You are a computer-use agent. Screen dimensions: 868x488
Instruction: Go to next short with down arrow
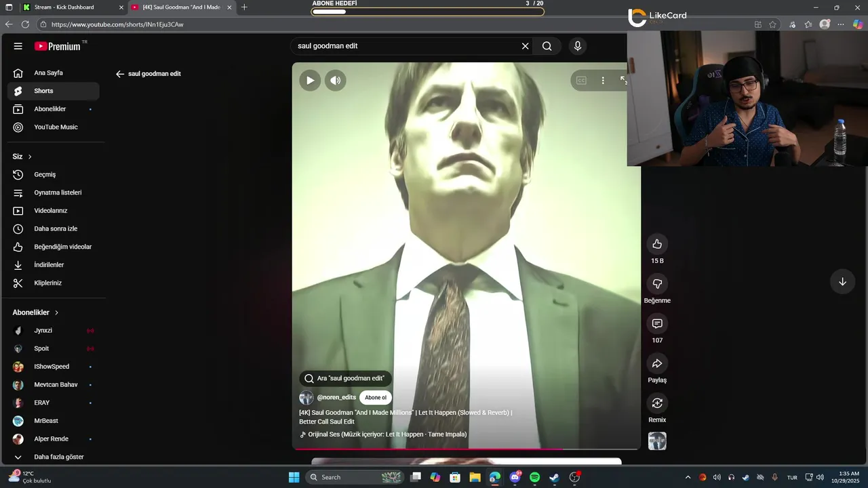coord(842,282)
